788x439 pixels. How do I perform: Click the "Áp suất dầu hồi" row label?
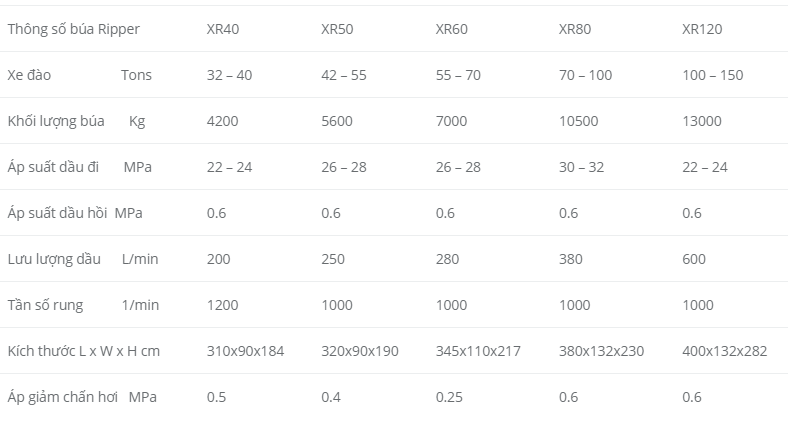(58, 213)
